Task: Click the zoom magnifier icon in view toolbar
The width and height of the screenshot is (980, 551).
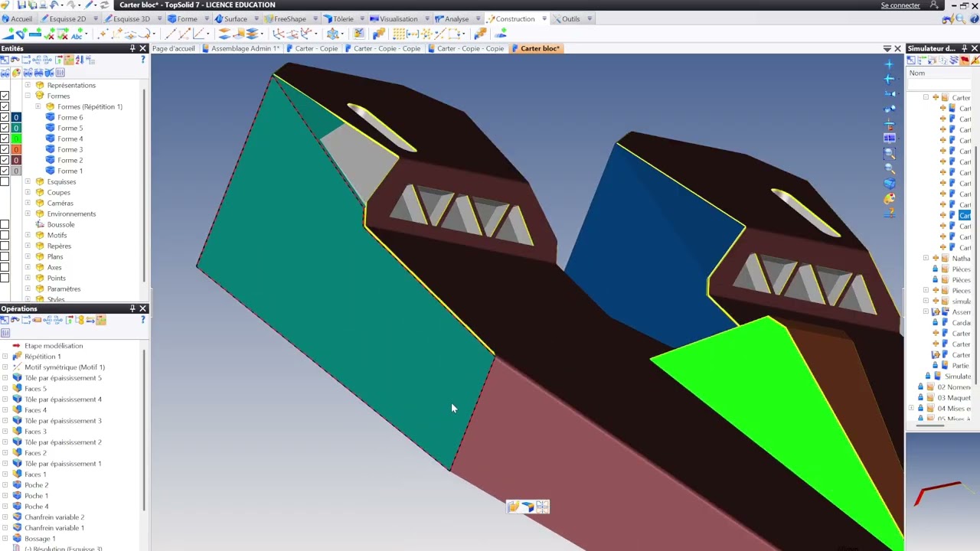Action: tap(890, 168)
